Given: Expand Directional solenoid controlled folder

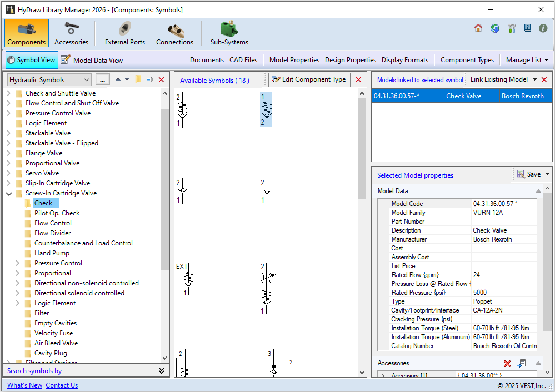Looking at the screenshot, I should pos(17,293).
